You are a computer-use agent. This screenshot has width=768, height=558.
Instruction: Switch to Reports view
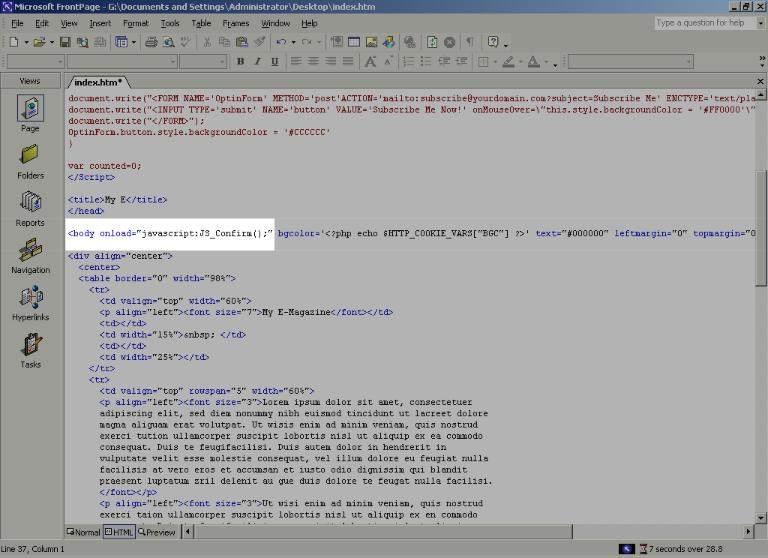tap(30, 209)
